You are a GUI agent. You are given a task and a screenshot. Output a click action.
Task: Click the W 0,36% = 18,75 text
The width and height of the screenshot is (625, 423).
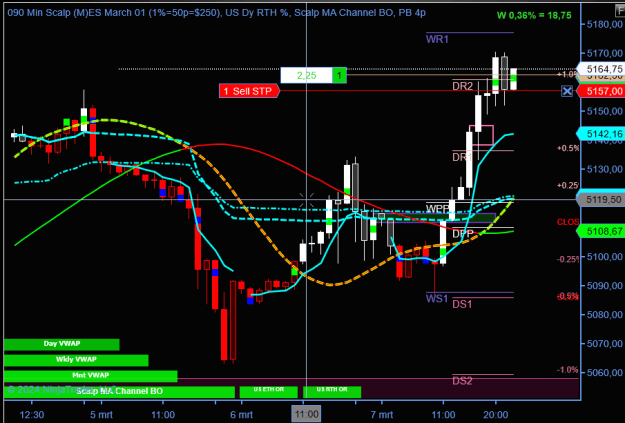tap(534, 16)
